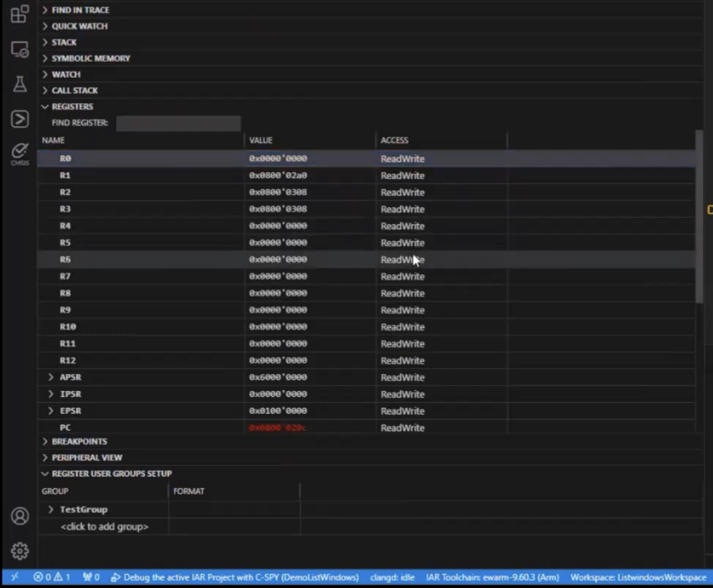Expand the Call Stack section
713x588 pixels.
pos(74,90)
